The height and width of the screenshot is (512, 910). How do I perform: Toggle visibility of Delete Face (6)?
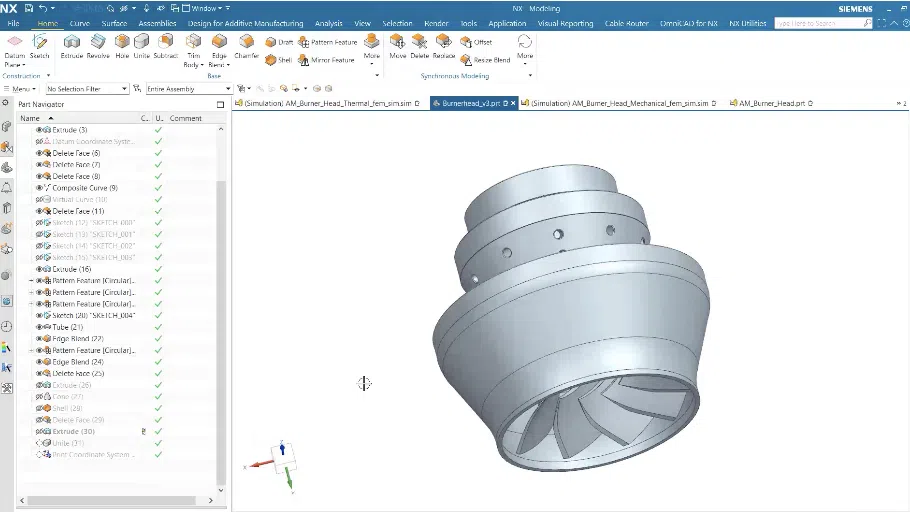pyautogui.click(x=39, y=153)
